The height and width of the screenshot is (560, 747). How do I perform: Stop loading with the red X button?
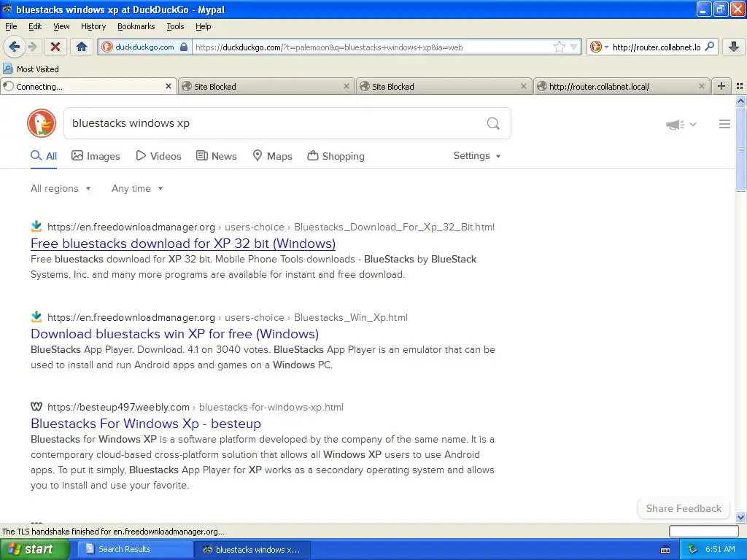click(55, 47)
